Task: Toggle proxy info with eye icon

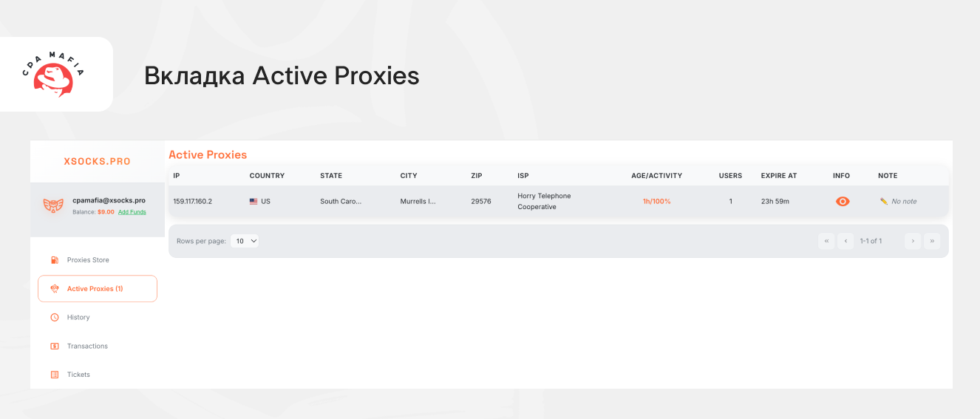Action: [x=842, y=201]
